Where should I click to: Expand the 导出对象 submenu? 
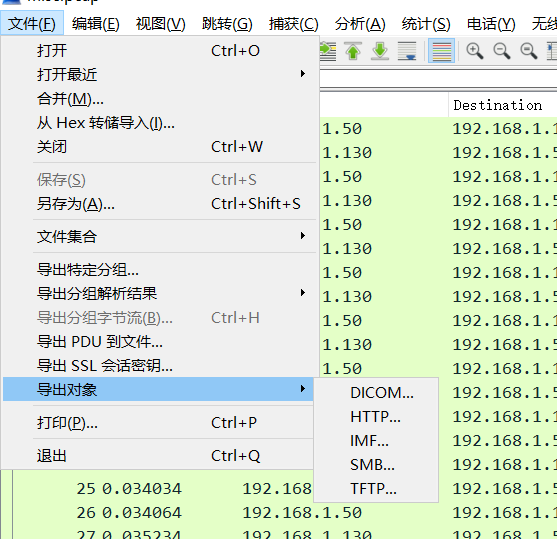tap(158, 389)
